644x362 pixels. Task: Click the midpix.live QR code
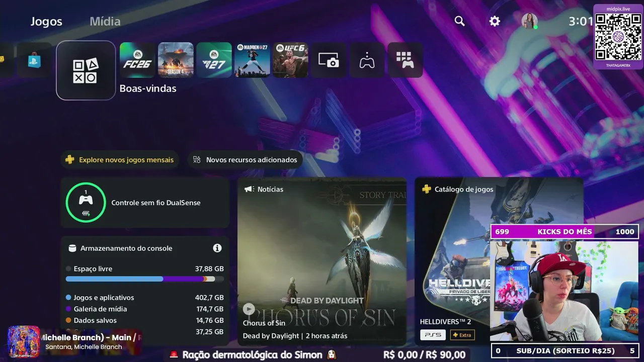click(x=618, y=37)
